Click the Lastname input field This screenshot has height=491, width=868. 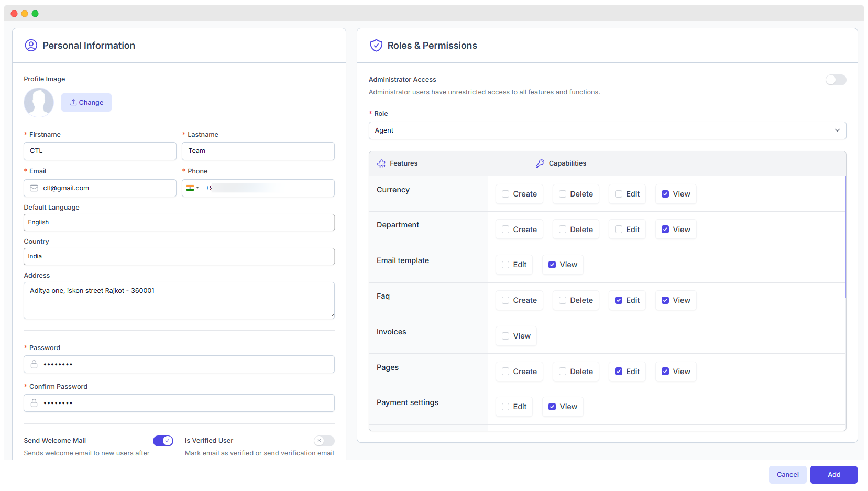click(258, 151)
